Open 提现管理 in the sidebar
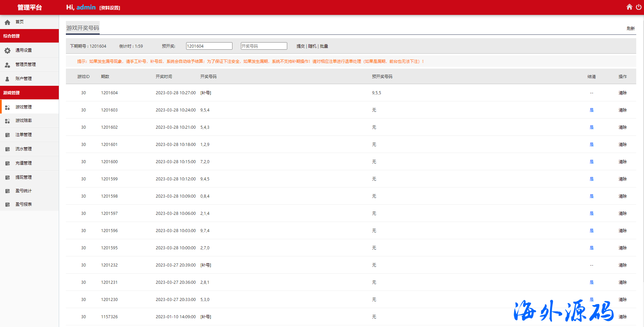 coord(24,177)
